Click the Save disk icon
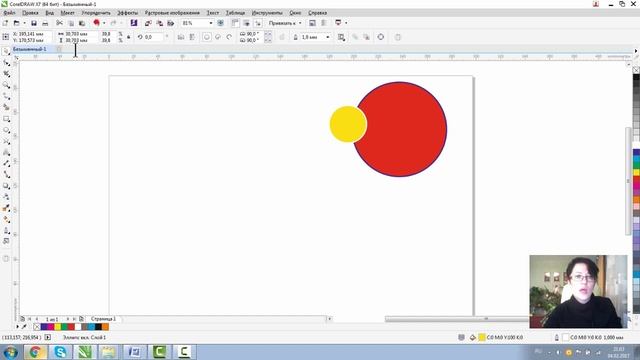 point(34,23)
